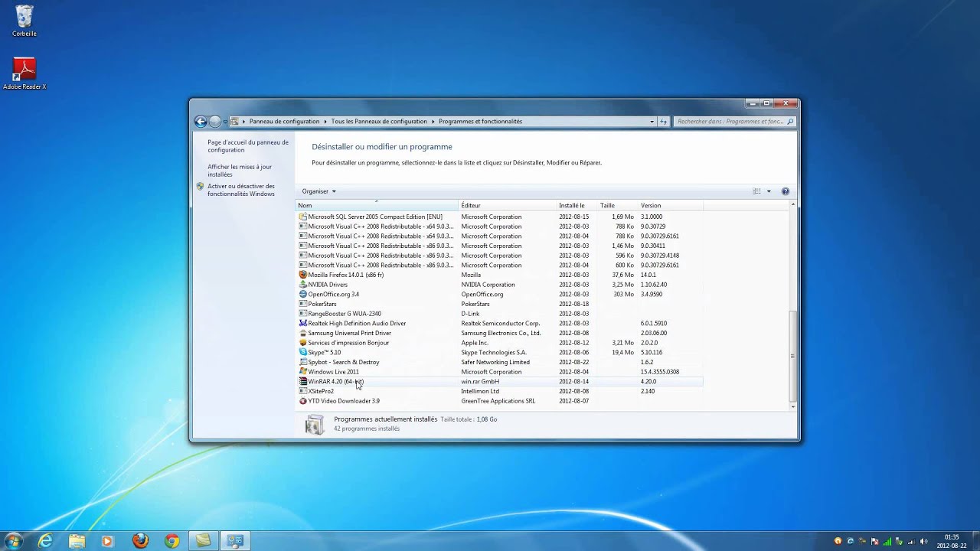
Task: Click the WinRAR 4.20 program icon
Action: click(302, 381)
